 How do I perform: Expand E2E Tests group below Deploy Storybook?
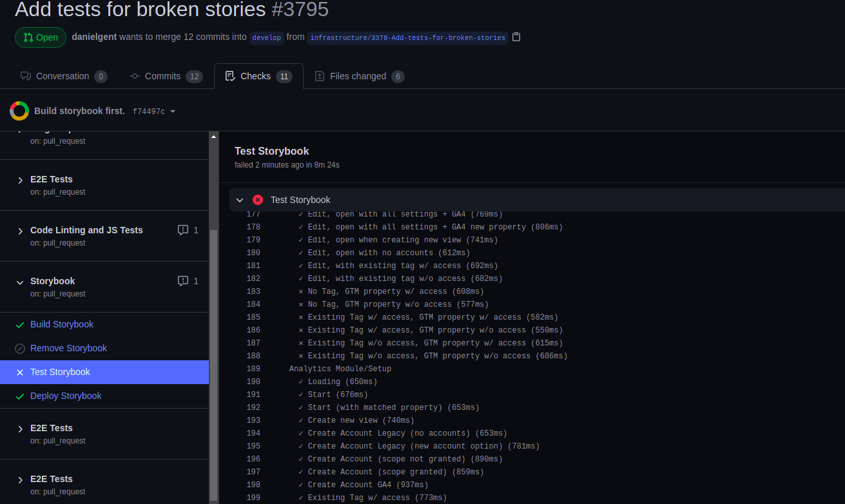(21, 429)
